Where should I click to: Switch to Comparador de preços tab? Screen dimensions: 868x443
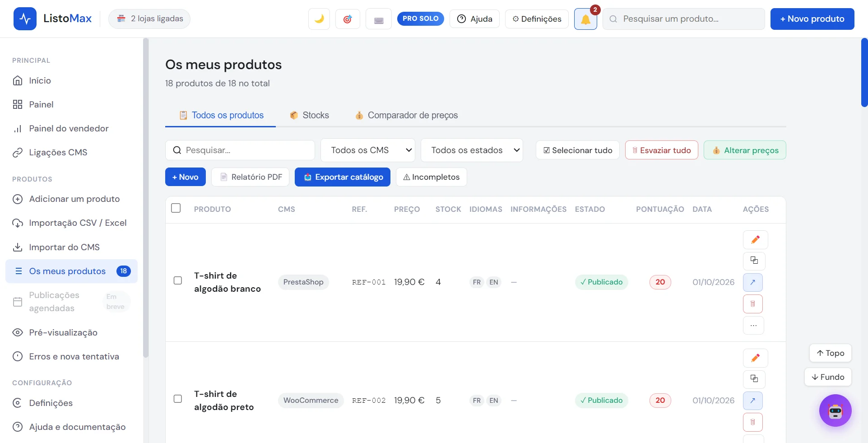click(x=407, y=116)
